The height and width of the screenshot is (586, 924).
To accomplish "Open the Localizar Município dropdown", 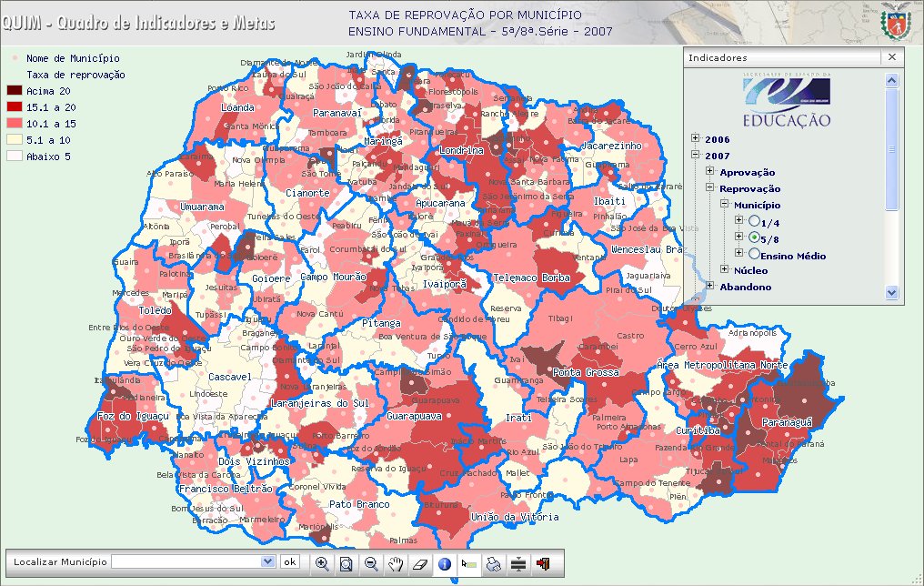I will (267, 561).
